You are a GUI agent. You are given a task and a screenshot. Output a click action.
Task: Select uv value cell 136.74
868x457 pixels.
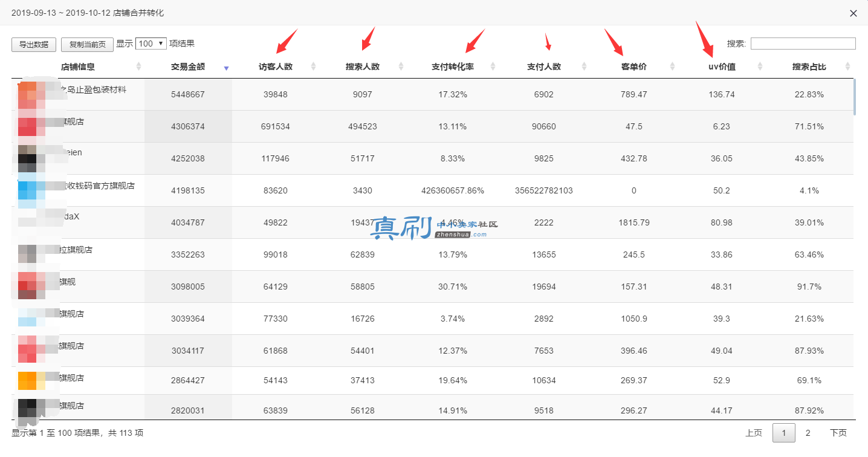point(722,94)
